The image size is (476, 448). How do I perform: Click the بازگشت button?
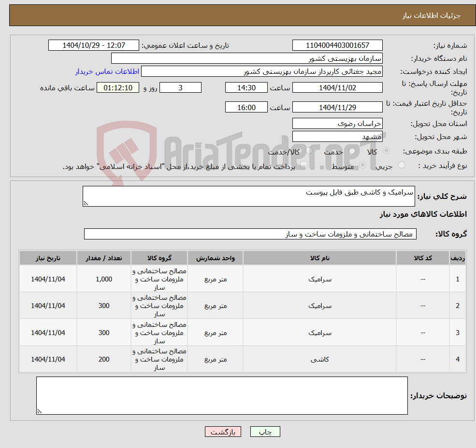[223, 432]
